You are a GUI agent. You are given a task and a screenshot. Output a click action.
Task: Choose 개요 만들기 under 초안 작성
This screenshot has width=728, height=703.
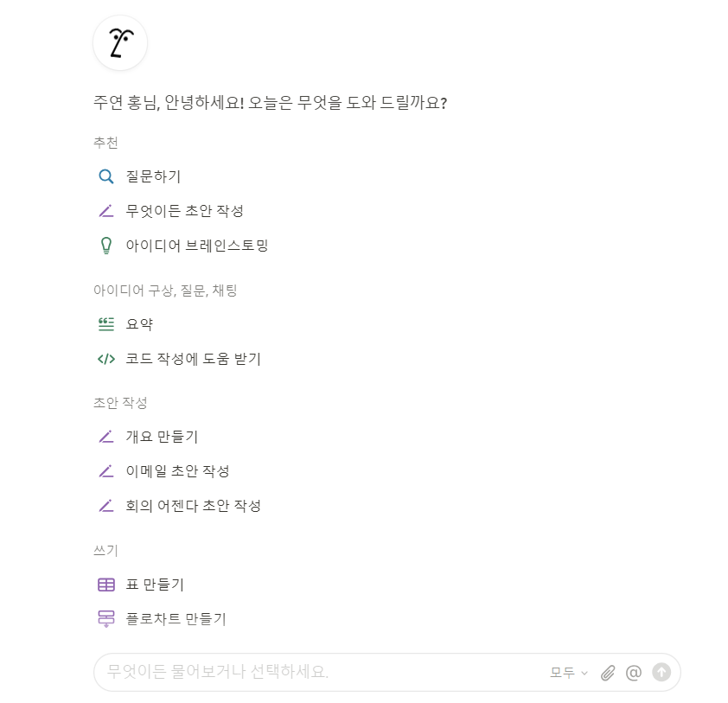pos(162,436)
